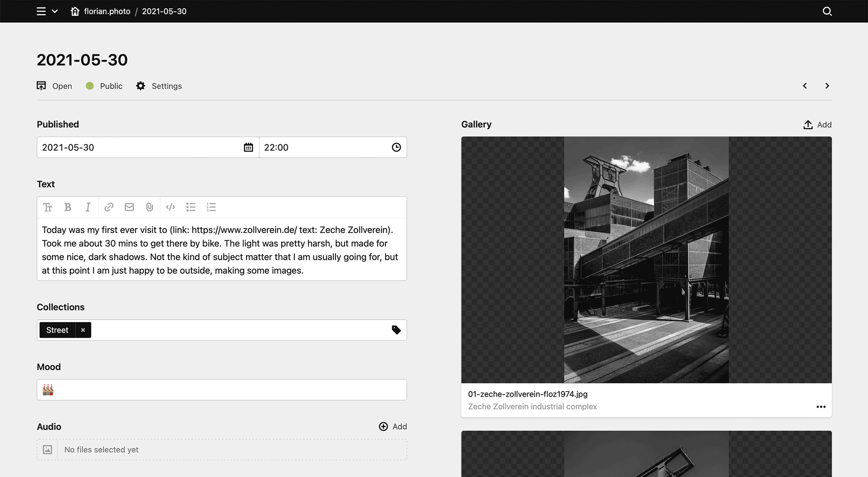The height and width of the screenshot is (477, 868).
Task: Open the search magnifier in top bar
Action: [827, 11]
